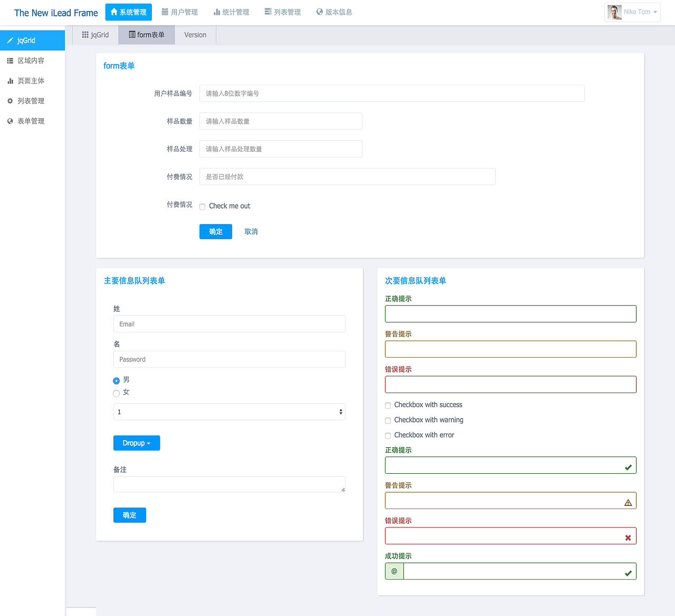The width and height of the screenshot is (675, 616).
Task: Open the number select showing 1
Action: (229, 412)
